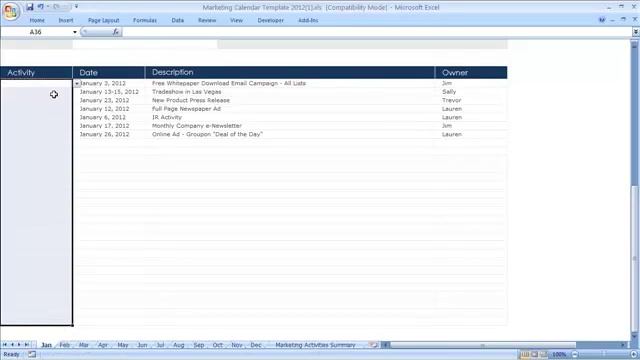Click the Insert Function fx button
This screenshot has width=640, height=360.
[x=116, y=32]
